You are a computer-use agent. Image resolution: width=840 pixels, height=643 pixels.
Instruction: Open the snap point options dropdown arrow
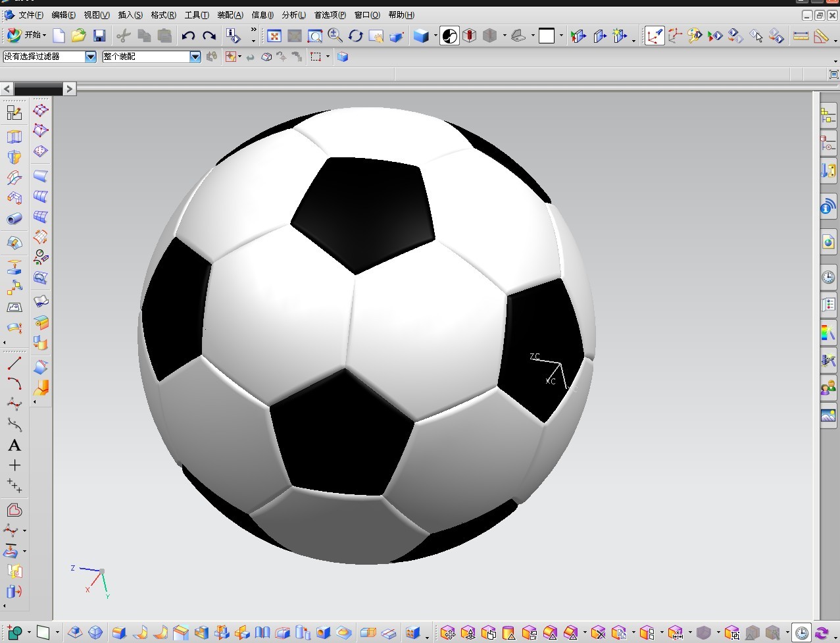tap(239, 57)
